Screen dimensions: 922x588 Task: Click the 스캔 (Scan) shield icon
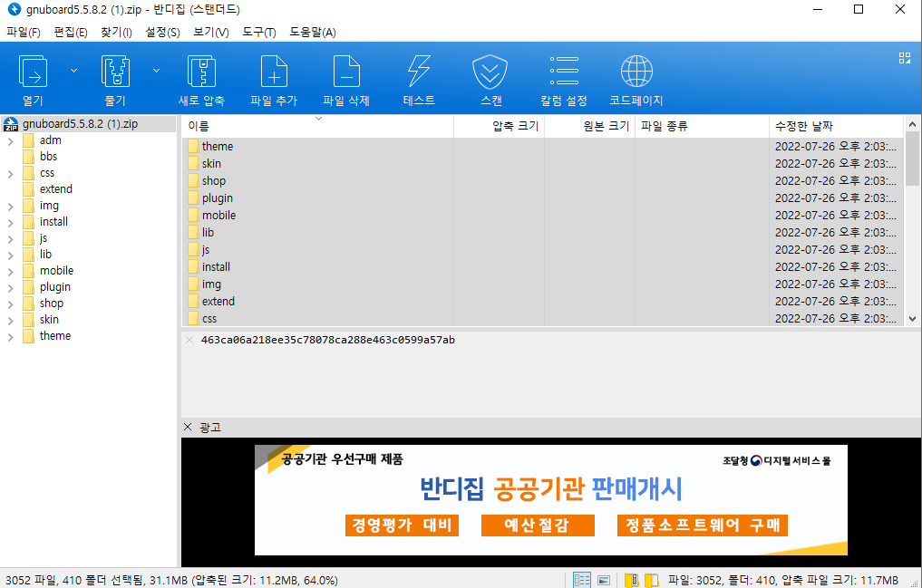[x=490, y=72]
